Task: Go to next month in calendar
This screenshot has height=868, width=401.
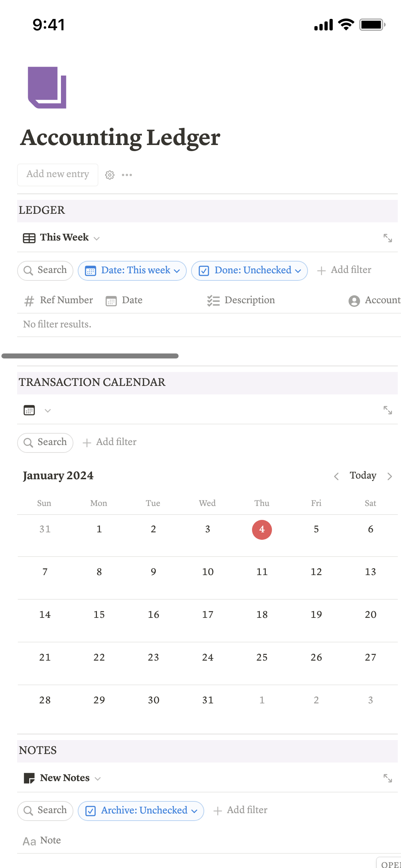Action: click(x=390, y=476)
